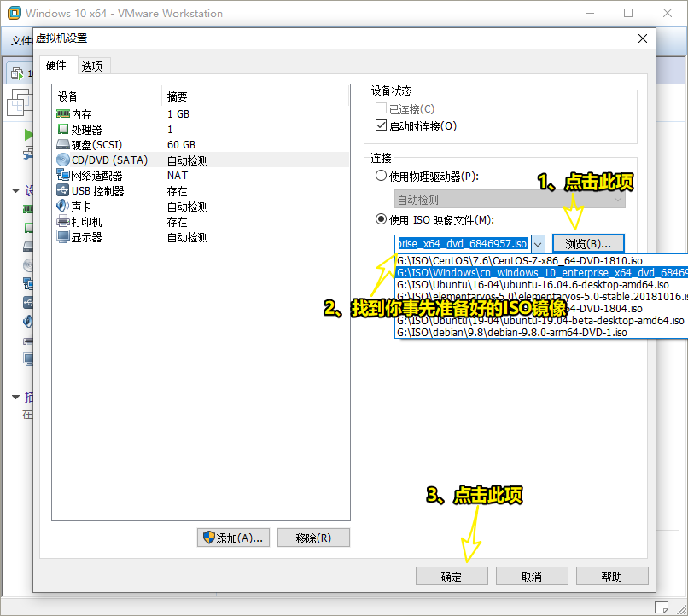Enable the 已连接(C) checkbox
The width and height of the screenshot is (688, 616).
point(381,108)
